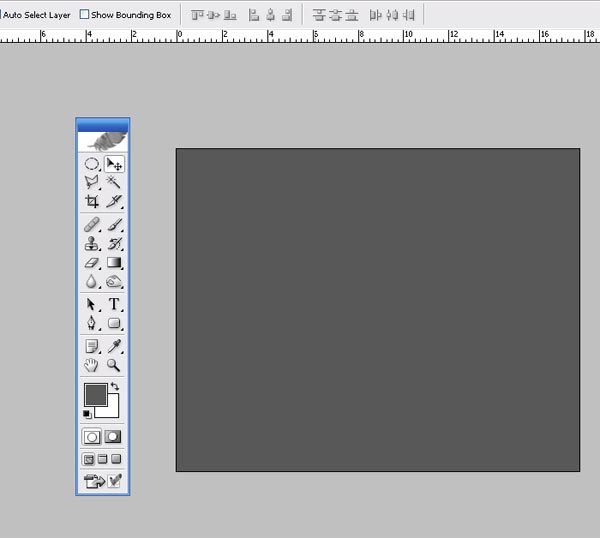
Task: Enable the Show Bounding Box checkbox
Action: [x=84, y=15]
